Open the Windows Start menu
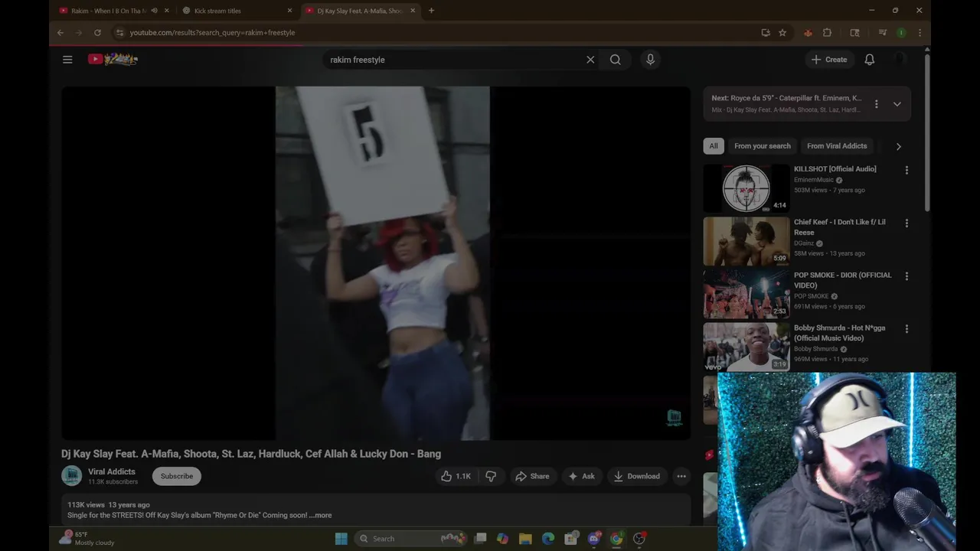 tap(341, 539)
